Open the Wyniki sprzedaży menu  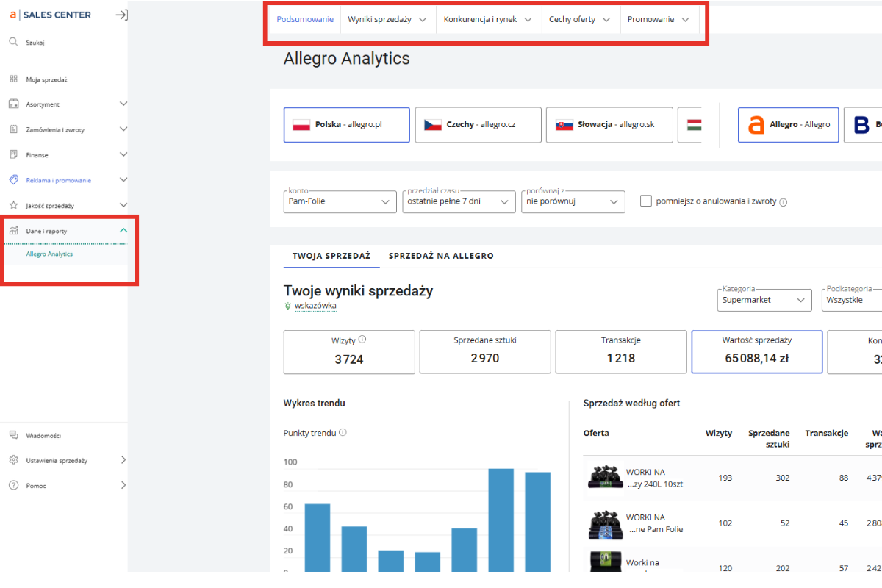pyautogui.click(x=387, y=20)
